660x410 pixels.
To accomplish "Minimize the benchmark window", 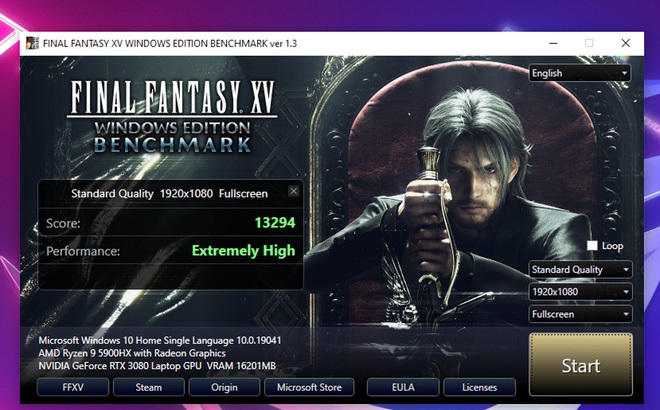I will 552,44.
